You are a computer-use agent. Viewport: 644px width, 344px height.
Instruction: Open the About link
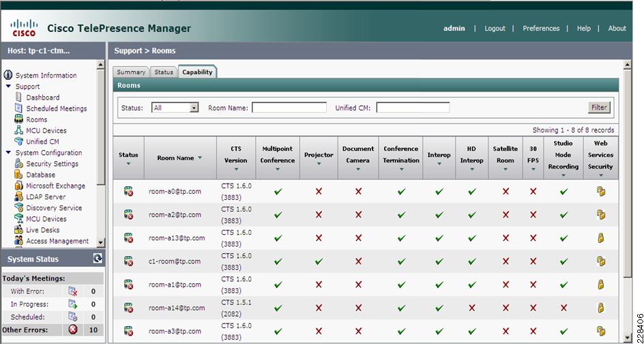point(617,29)
